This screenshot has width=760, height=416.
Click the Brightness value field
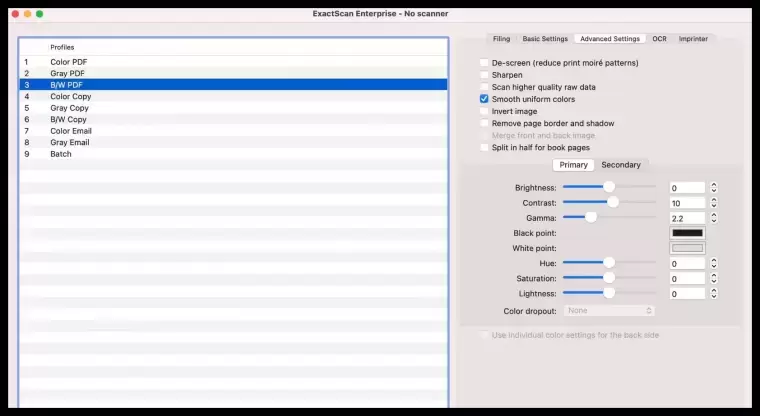(x=687, y=188)
